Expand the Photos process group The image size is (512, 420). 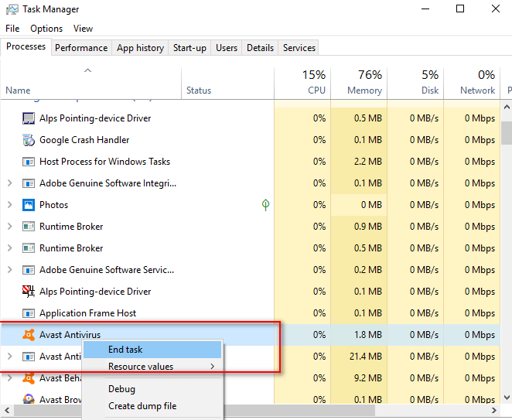pos(10,205)
